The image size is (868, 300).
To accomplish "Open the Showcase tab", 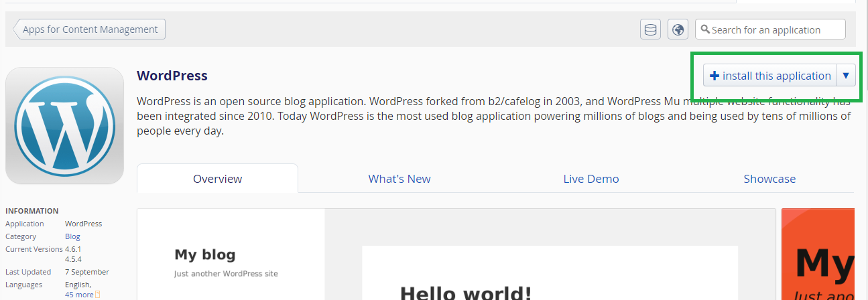I will coord(769,179).
